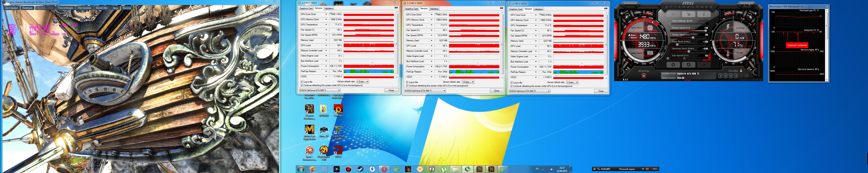Open GPU selector dropdown in middle GPU-Z

425,91
